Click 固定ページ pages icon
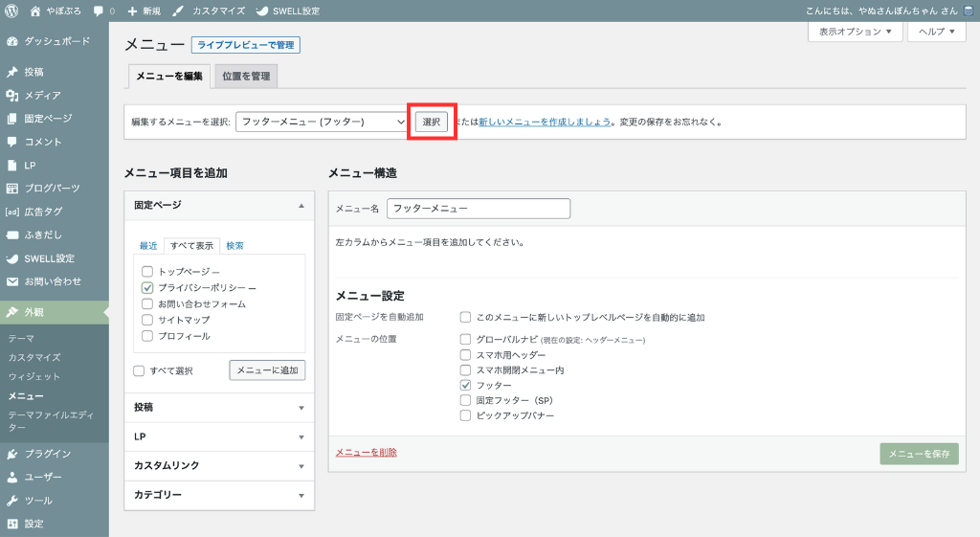 pyautogui.click(x=11, y=119)
